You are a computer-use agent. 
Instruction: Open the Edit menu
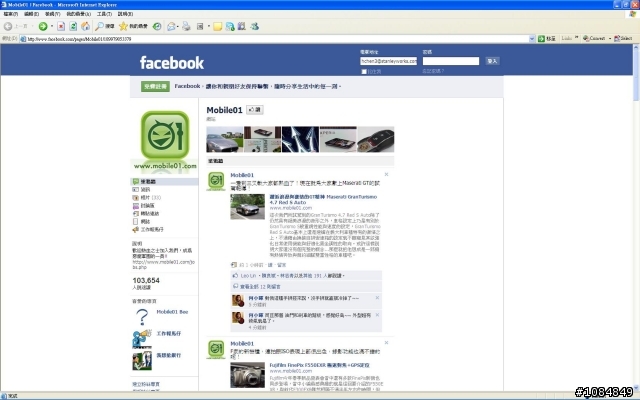[x=31, y=14]
